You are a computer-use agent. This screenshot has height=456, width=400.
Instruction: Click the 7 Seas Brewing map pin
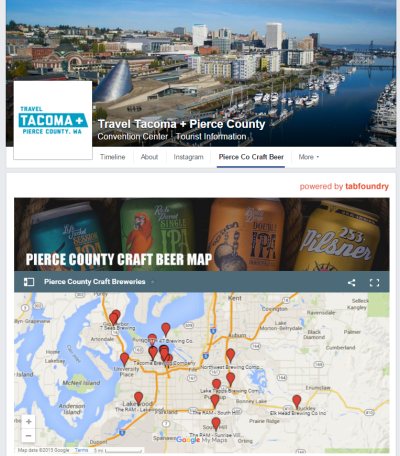(x=113, y=319)
